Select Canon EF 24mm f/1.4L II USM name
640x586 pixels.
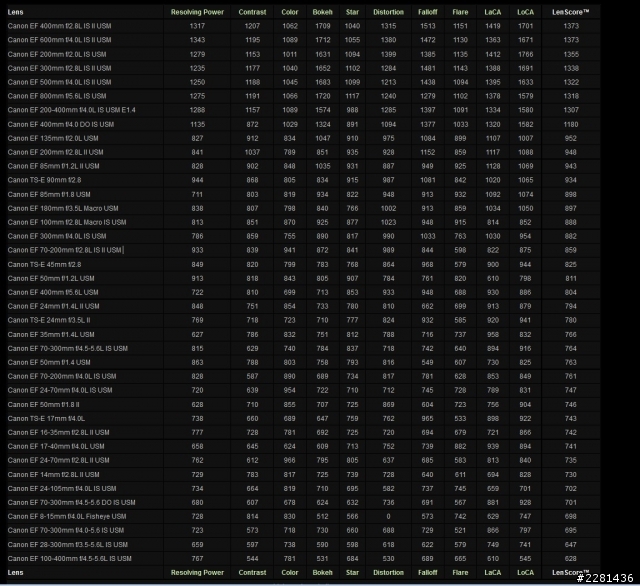pos(53,306)
